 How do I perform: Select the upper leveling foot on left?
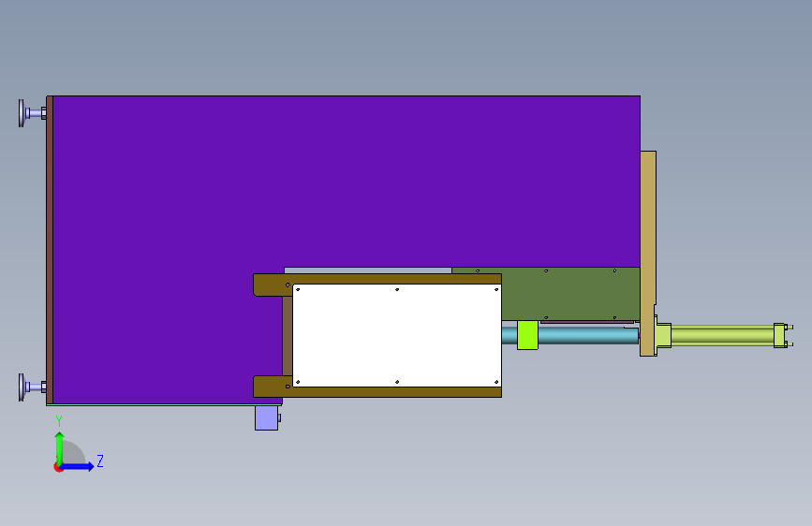click(x=32, y=113)
